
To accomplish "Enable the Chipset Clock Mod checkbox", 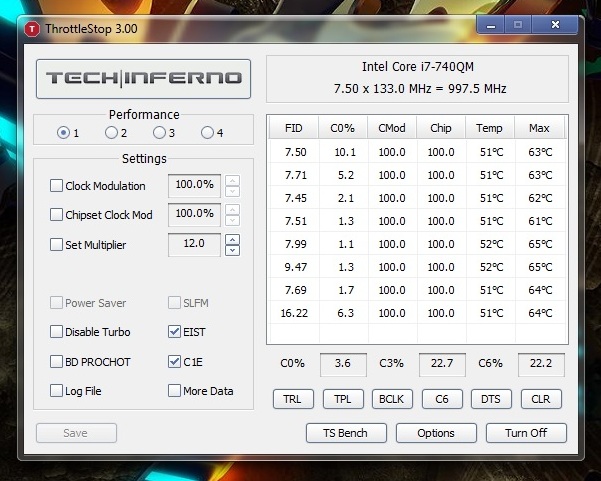I will tap(56, 215).
